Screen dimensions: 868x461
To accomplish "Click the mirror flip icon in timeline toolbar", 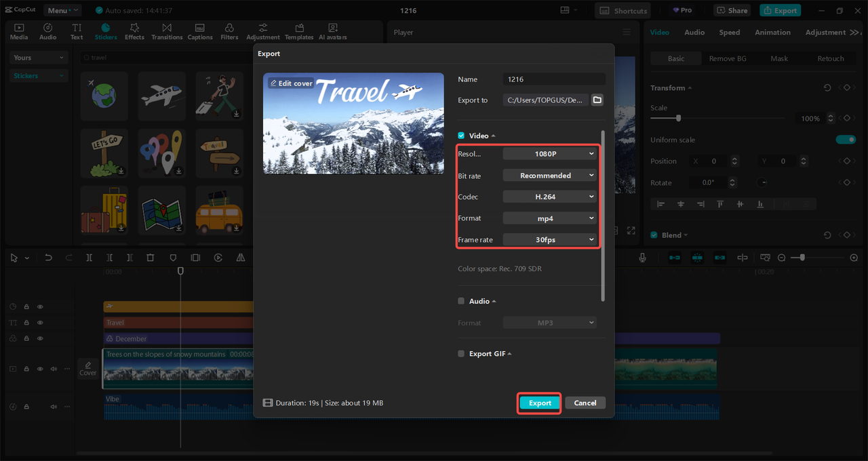I will [x=241, y=258].
